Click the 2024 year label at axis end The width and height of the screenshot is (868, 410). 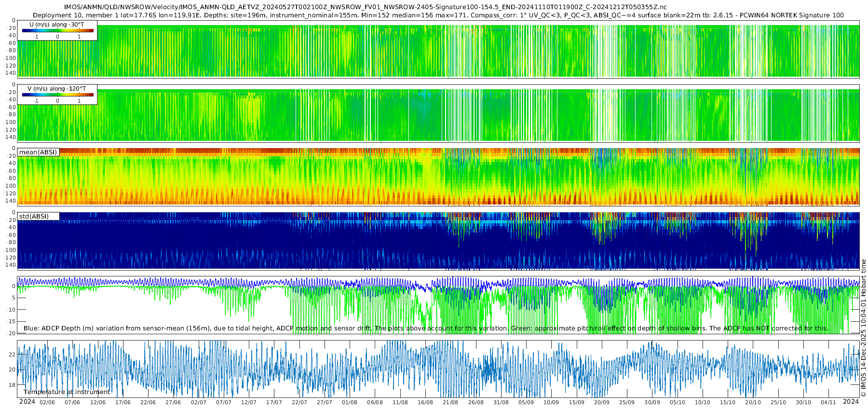pos(851,402)
